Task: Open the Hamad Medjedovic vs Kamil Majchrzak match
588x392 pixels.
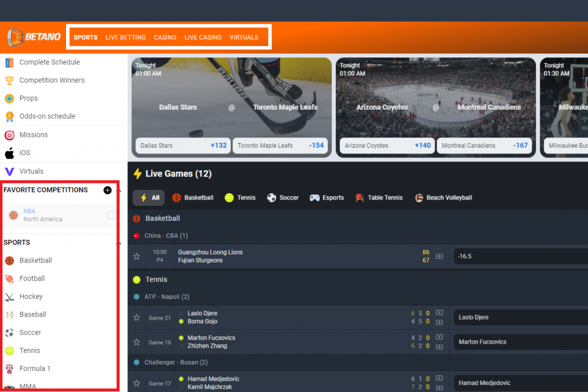Action: coord(214,383)
